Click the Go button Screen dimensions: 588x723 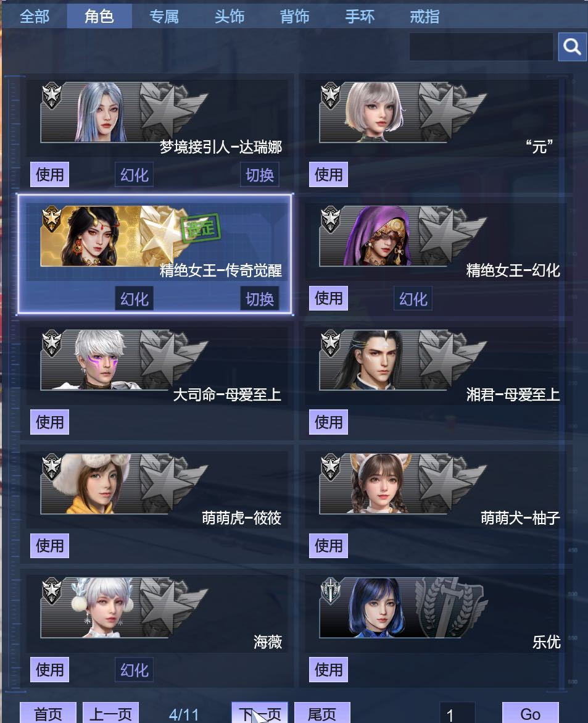click(530, 713)
